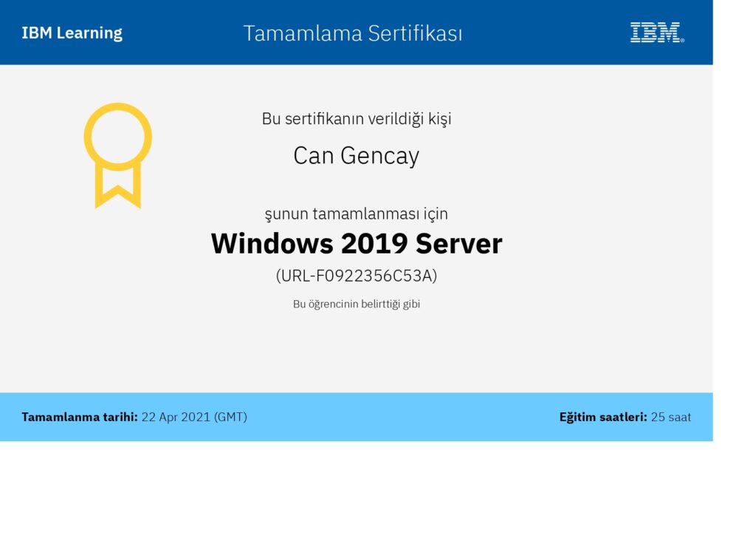Image resolution: width=756 pixels, height=535 pixels.
Task: Select the recipient name Can Gencay
Action: click(357, 156)
